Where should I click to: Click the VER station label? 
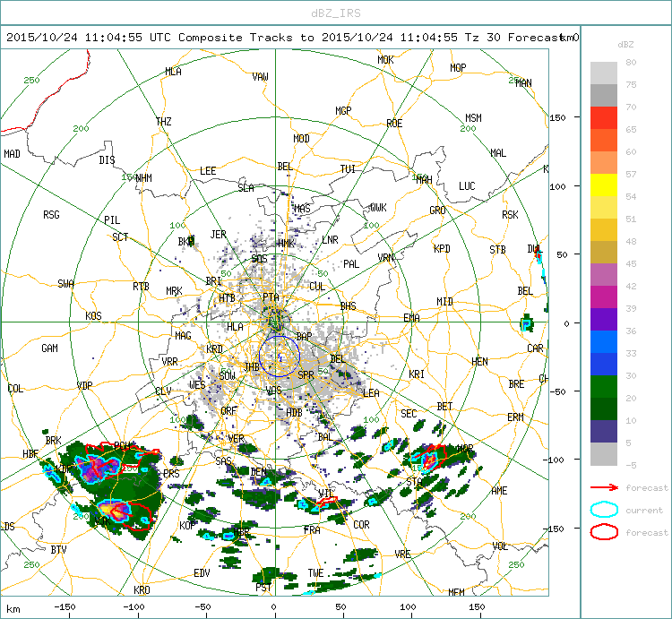[x=236, y=439]
